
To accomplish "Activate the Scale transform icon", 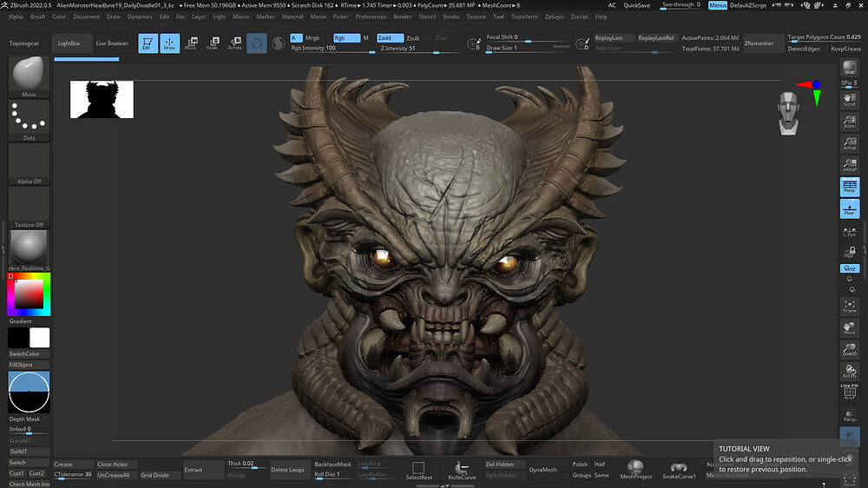I will click(213, 43).
